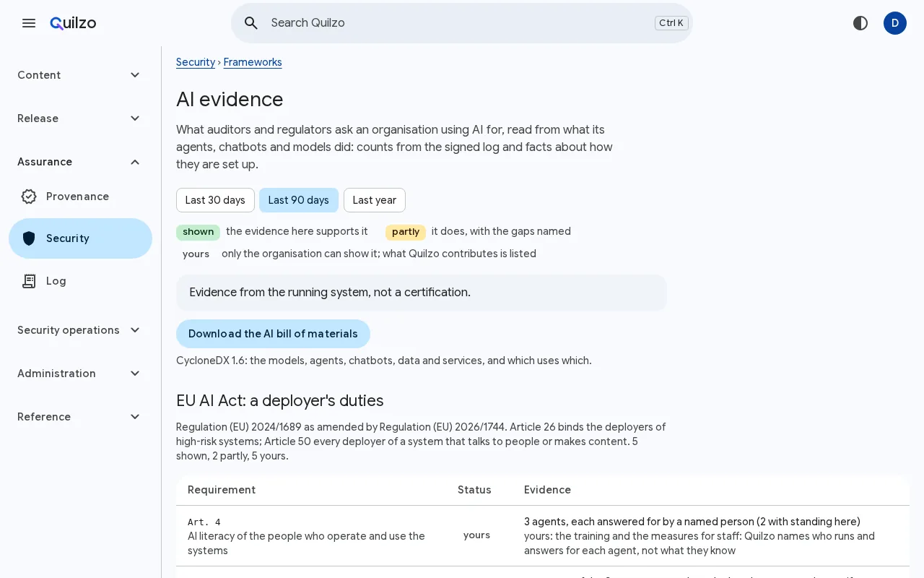Open the hamburger navigation menu
This screenshot has height=578, width=924.
tap(29, 23)
